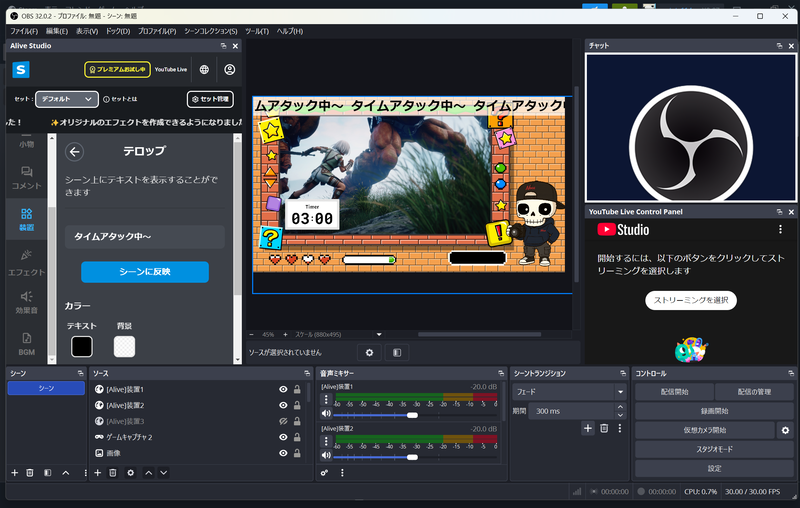This screenshot has height=508, width=800.
Task: Move source up in ソース panel
Action: 148,473
